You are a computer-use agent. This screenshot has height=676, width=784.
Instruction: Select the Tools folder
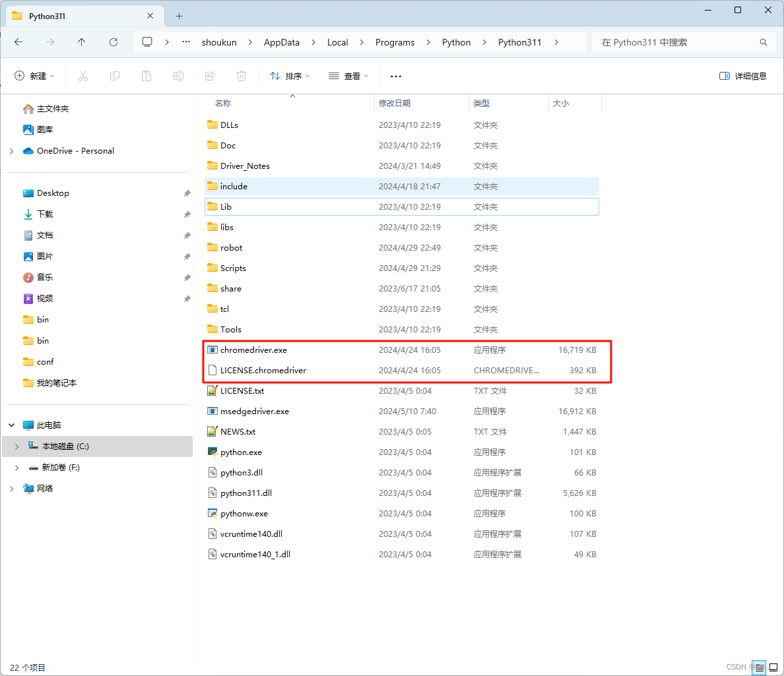[401, 329]
